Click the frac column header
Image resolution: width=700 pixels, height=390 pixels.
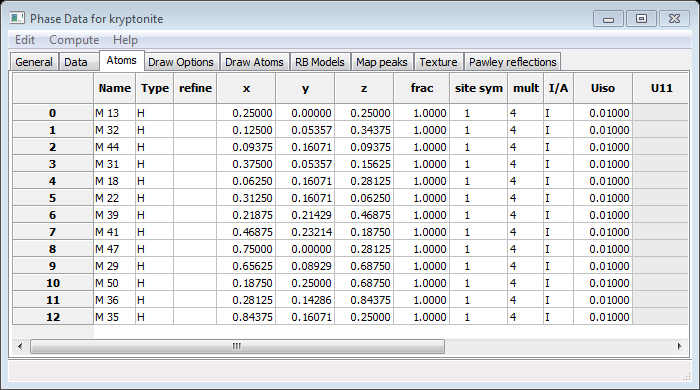point(422,88)
